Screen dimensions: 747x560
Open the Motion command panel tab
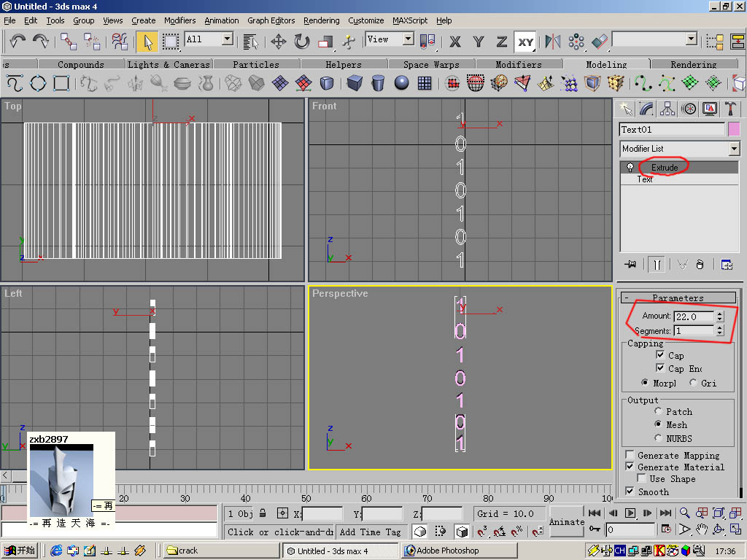tap(689, 109)
